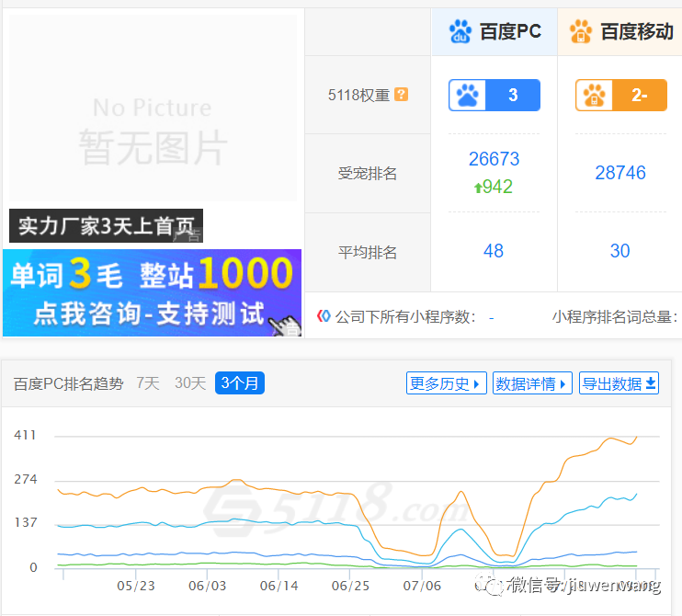Click the 公司下所有小程序数 label

[x=405, y=316]
